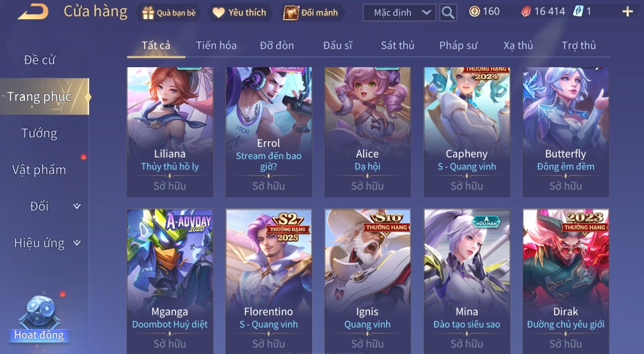644x354 pixels.
Task: Click the Đổi mảnh chest icon
Action: coord(291,13)
